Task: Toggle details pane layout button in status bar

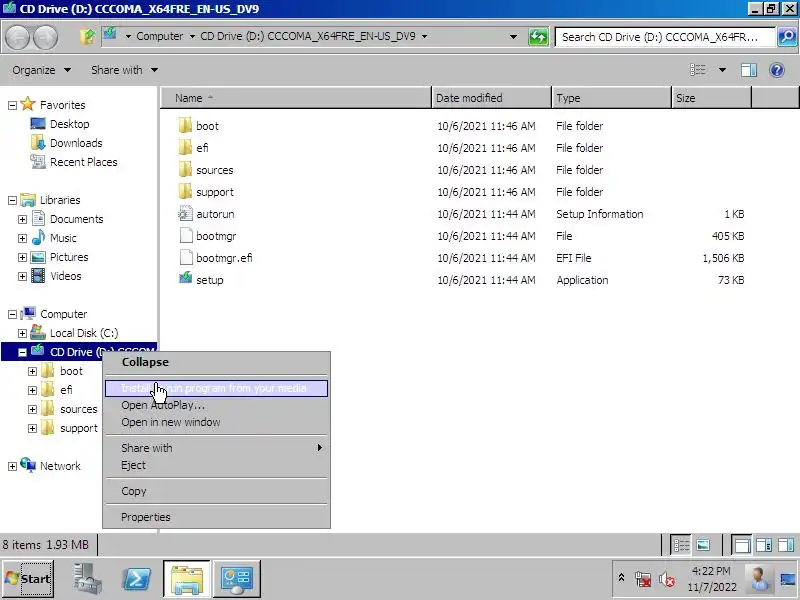Action: [x=764, y=545]
